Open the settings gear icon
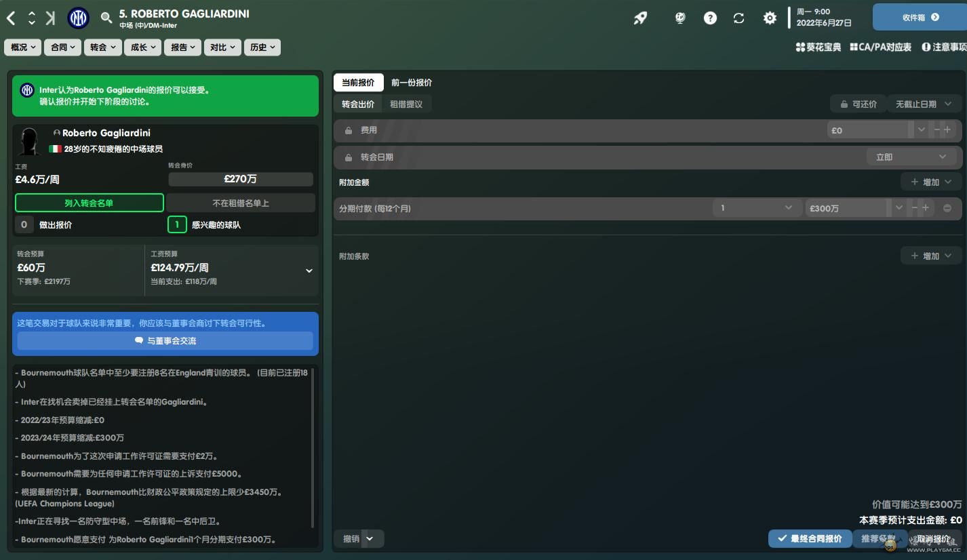Screen dimensions: 967x560 770,18
